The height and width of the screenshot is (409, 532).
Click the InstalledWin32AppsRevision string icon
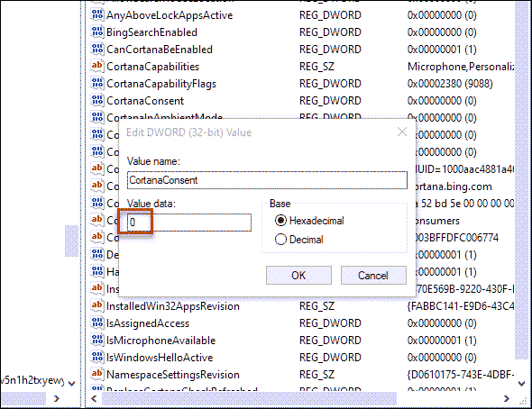[97, 305]
